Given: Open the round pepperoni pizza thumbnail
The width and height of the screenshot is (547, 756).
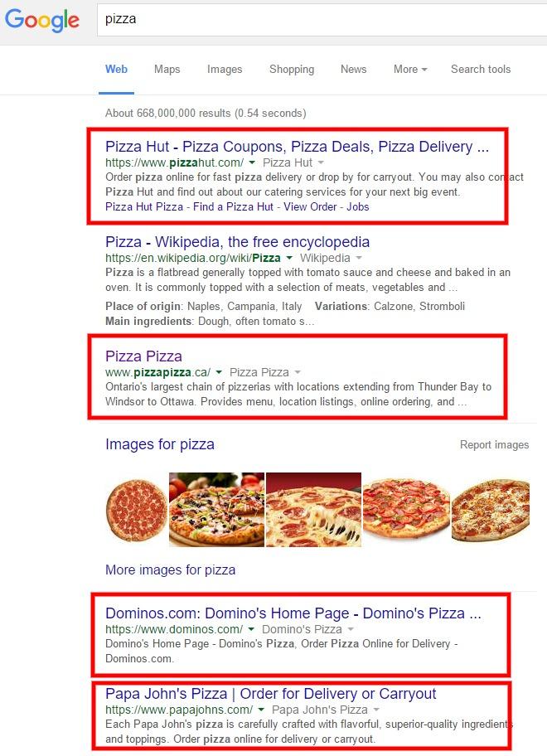Looking at the screenshot, I should (137, 510).
